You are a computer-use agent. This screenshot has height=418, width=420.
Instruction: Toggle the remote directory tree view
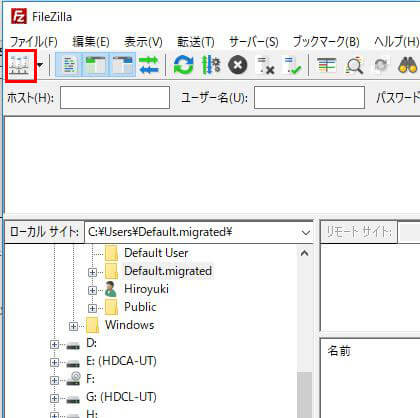click(x=122, y=65)
